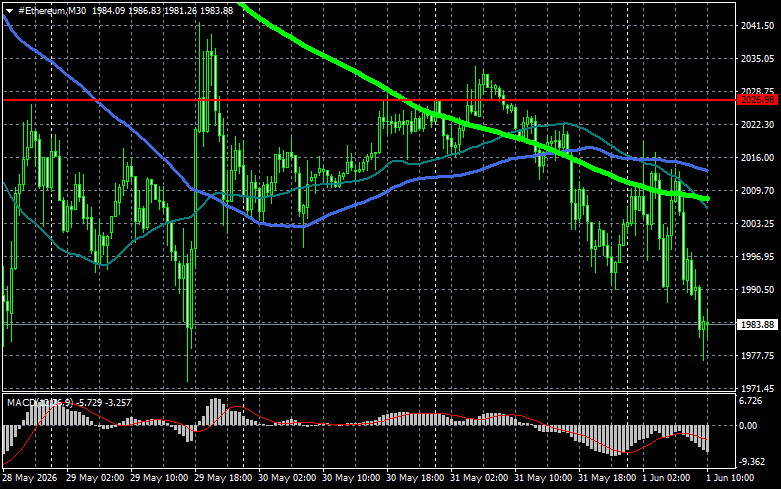
Task: Click the 31 May 10:00 time label
Action: pyautogui.click(x=543, y=478)
